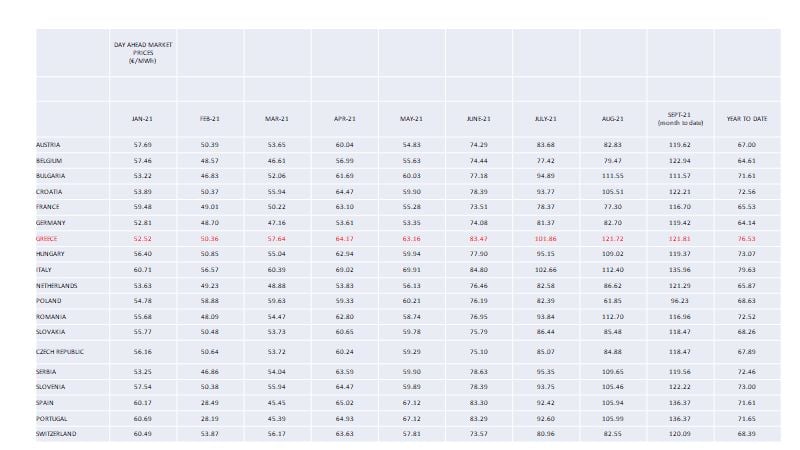Select the YEAR TO DATE column header

pos(747,119)
